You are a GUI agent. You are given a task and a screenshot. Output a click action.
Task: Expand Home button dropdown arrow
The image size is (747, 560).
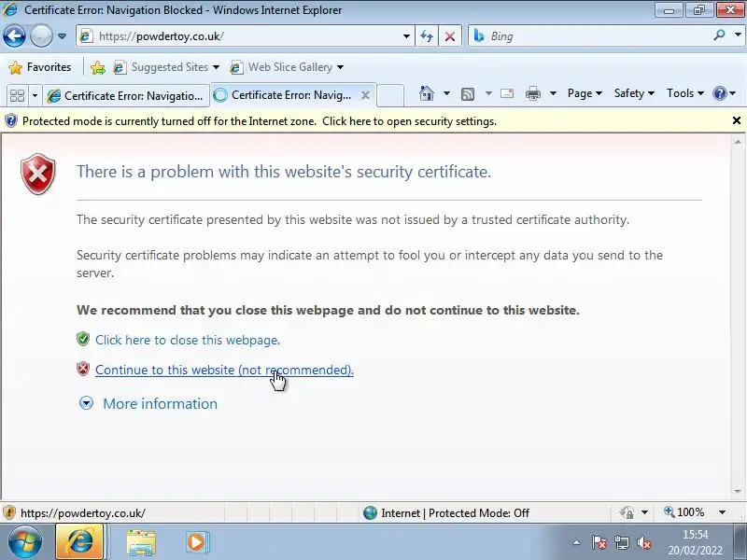(x=446, y=93)
